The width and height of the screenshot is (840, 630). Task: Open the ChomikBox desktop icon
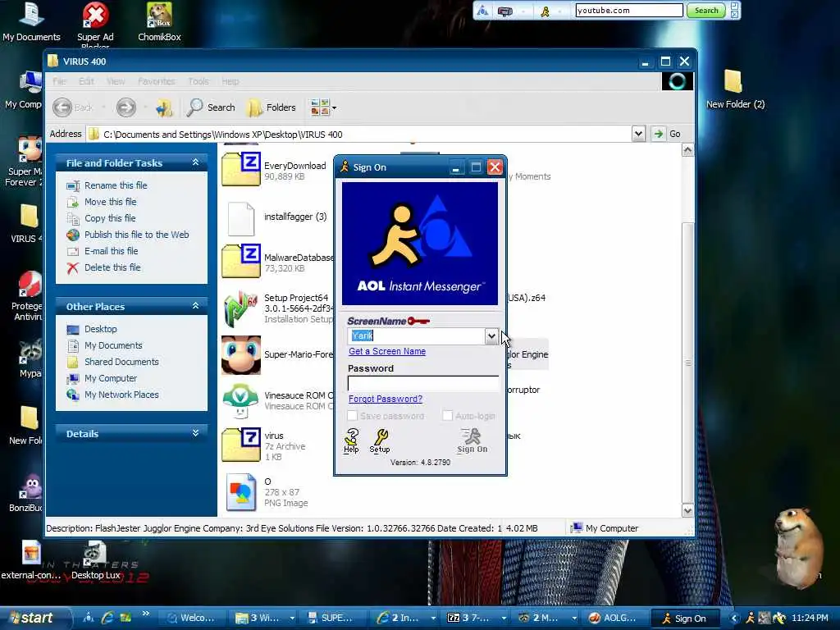[159, 22]
